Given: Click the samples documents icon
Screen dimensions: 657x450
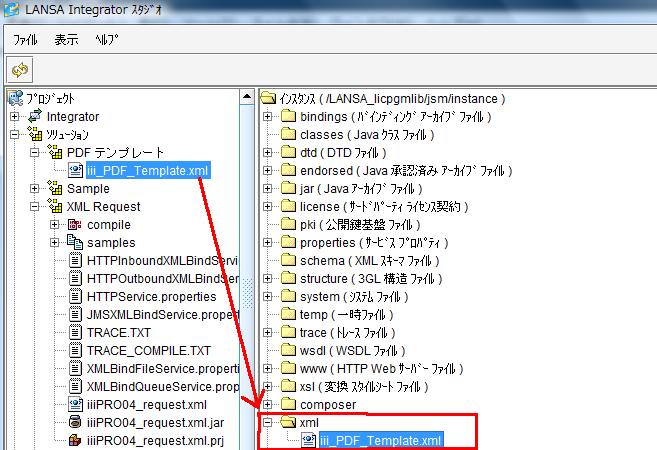Looking at the screenshot, I should [x=75, y=242].
